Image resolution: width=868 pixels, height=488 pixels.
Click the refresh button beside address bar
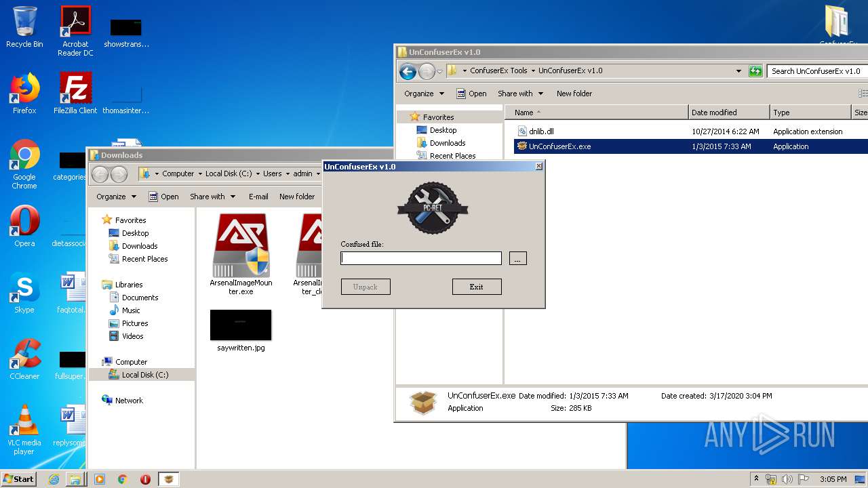tap(755, 70)
